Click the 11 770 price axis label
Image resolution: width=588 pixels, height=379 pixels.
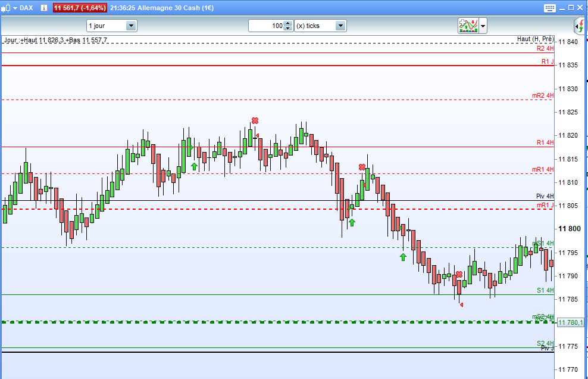568,369
